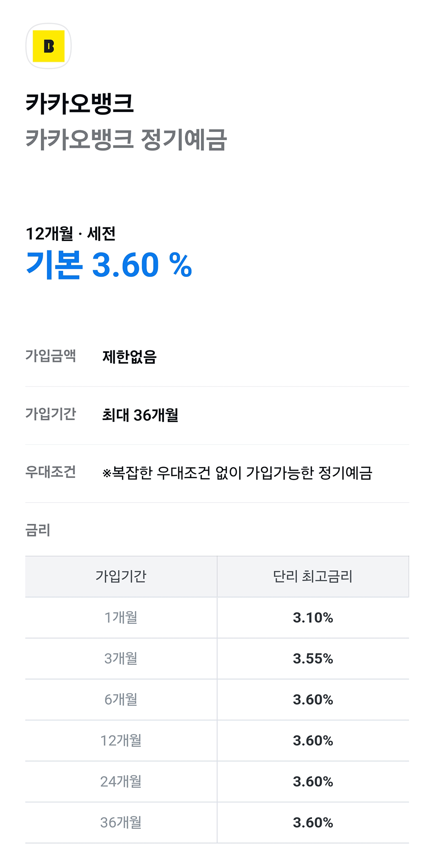Click the 최대 36개월 period value

pos(140,415)
